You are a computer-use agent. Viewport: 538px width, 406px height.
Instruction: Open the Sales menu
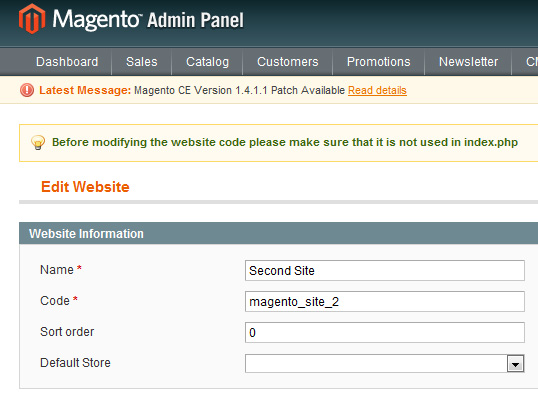pyautogui.click(x=142, y=62)
